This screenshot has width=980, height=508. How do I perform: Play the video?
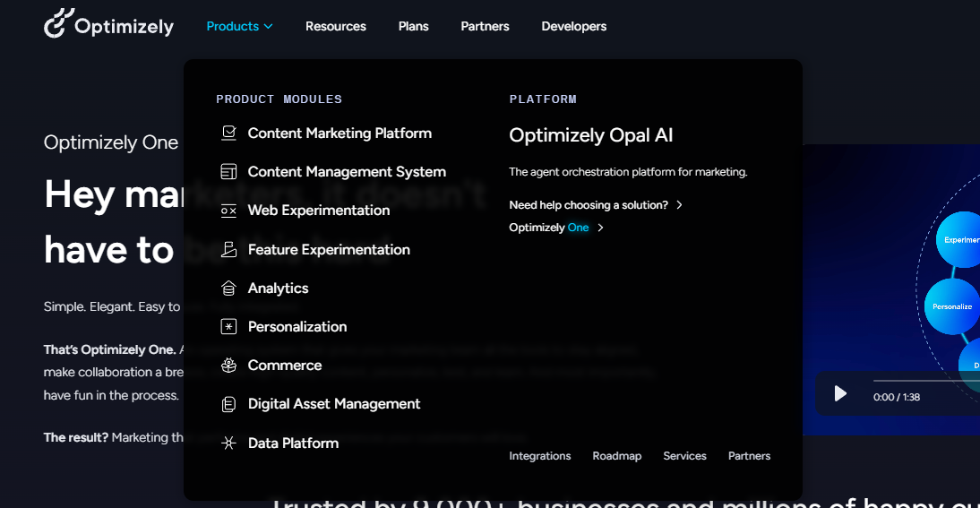840,393
